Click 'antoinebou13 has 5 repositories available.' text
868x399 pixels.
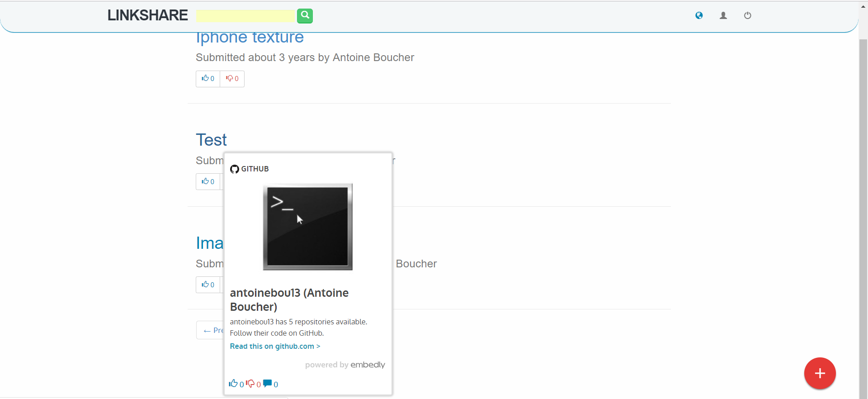click(x=298, y=322)
